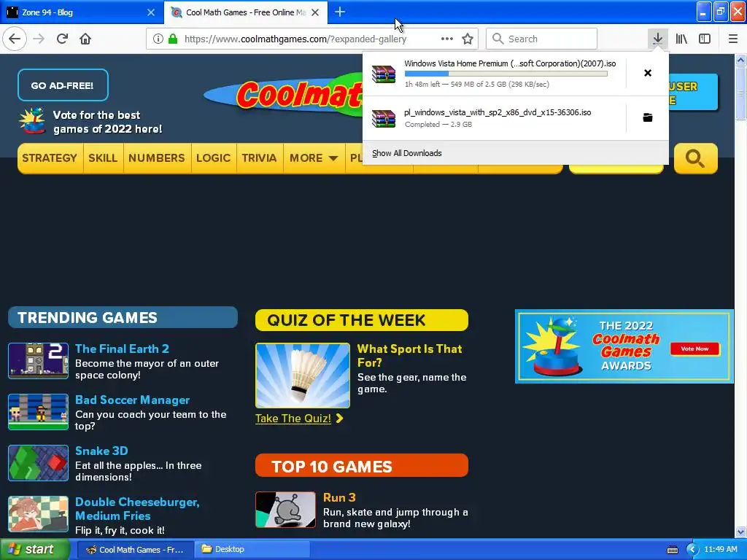Open the Firefox hamburger menu

pyautogui.click(x=733, y=39)
